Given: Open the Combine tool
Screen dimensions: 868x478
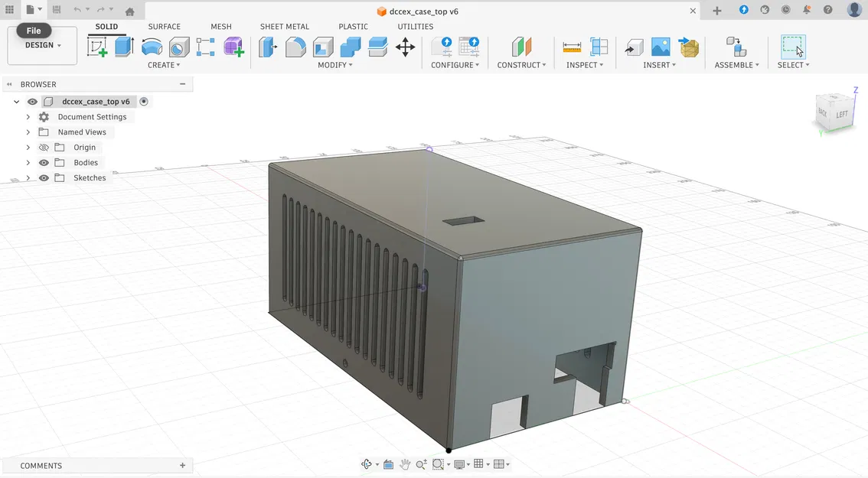Looking at the screenshot, I should coord(351,47).
